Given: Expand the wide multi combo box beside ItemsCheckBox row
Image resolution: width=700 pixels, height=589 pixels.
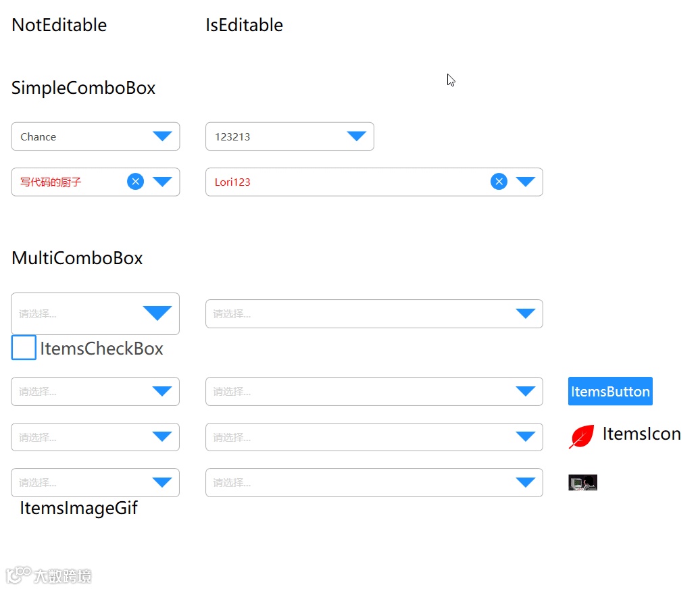Looking at the screenshot, I should (x=525, y=313).
